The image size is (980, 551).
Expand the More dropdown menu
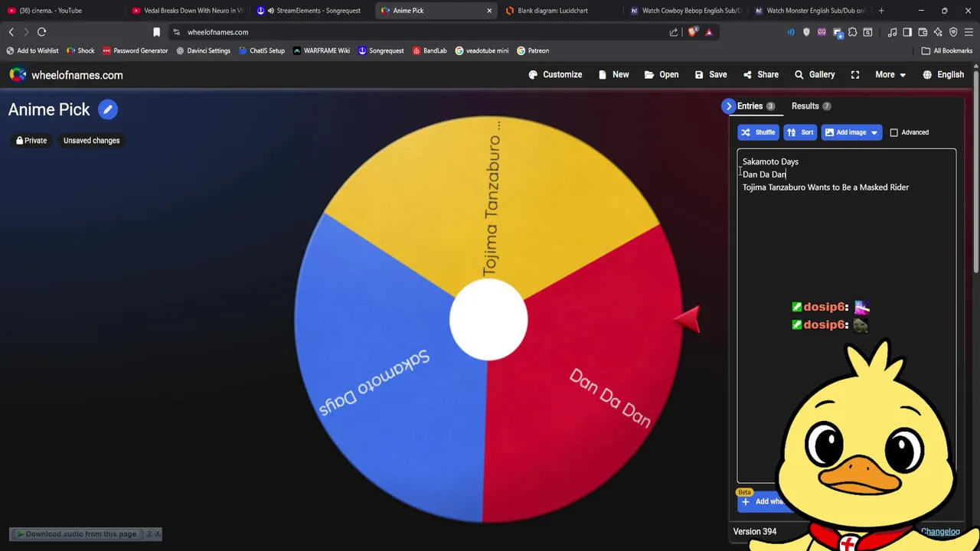click(x=890, y=75)
